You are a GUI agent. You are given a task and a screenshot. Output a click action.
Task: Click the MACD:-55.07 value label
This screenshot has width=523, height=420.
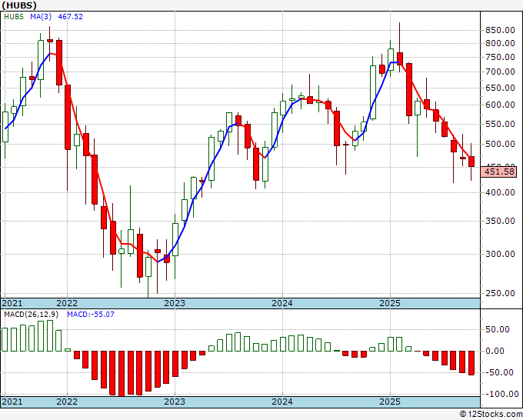point(91,315)
